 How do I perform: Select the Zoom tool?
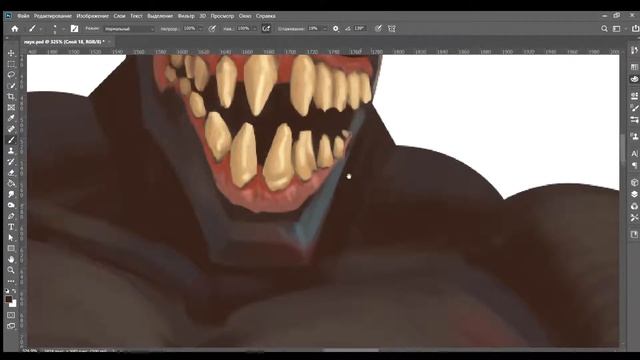[x=11, y=270]
